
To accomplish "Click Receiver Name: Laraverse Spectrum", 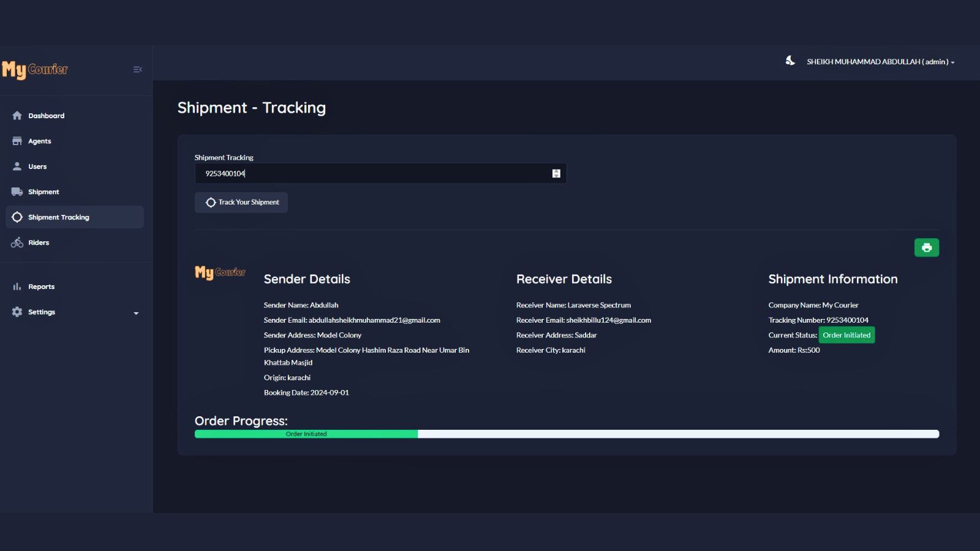I will pyautogui.click(x=573, y=305).
